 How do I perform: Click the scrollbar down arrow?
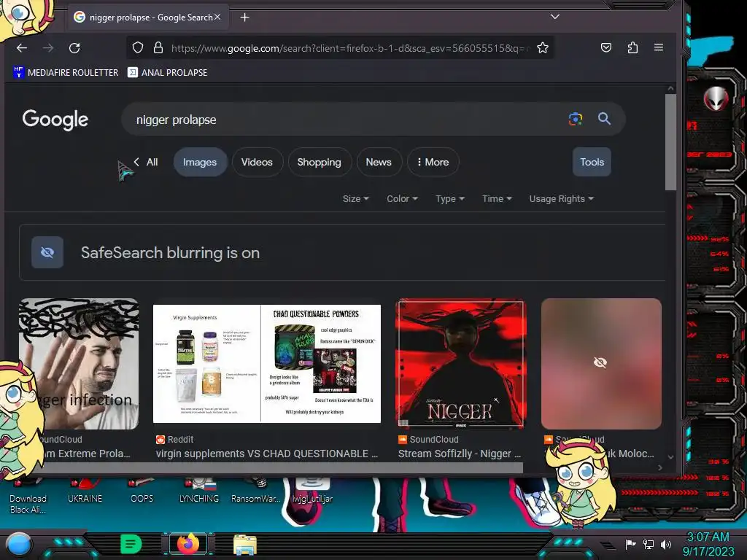(x=670, y=456)
